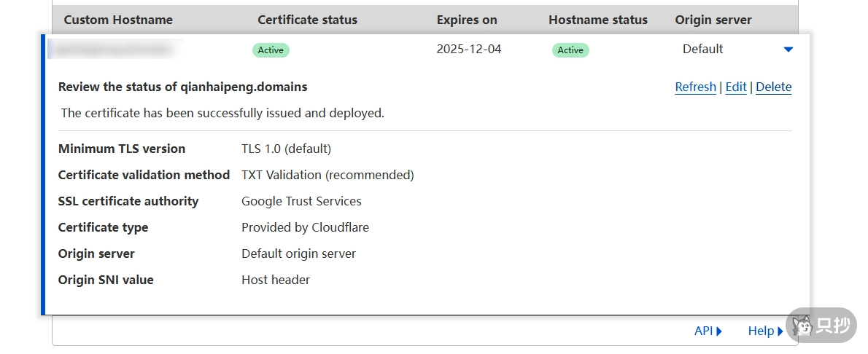Click the blurred custom hostname entry
Viewport: 868px width, 354px height.
coord(112,50)
